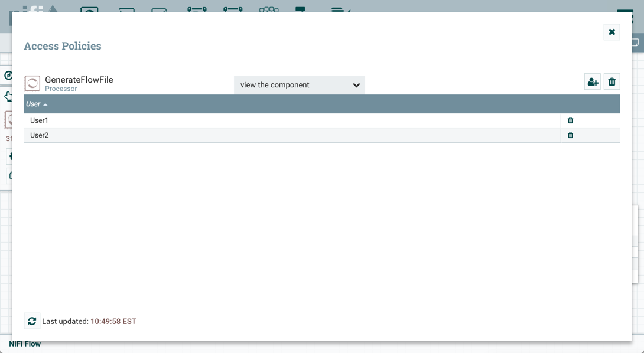This screenshot has height=353, width=644.
Task: Click the NiFi Flow breadcrumb
Action: (x=25, y=344)
